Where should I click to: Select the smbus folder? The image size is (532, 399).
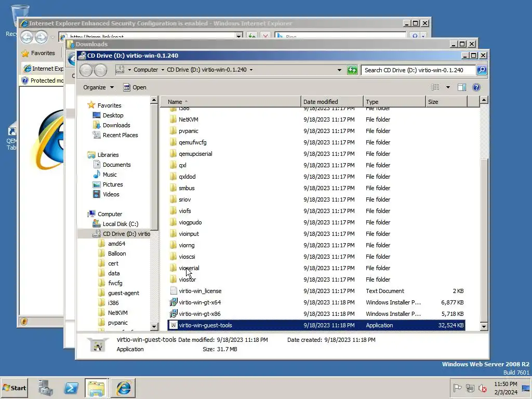point(187,188)
